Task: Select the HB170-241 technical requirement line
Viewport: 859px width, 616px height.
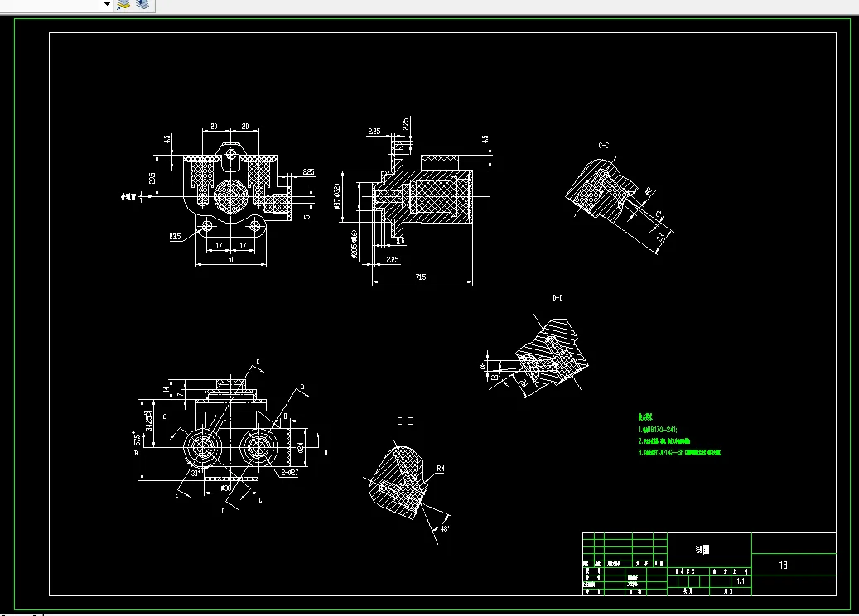Action: (x=658, y=430)
